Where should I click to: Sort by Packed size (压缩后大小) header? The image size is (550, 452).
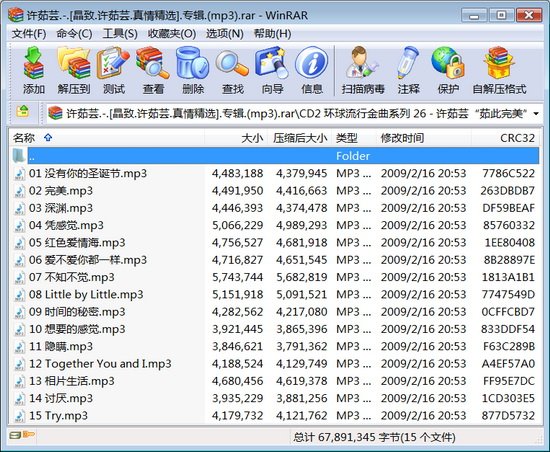pyautogui.click(x=299, y=138)
